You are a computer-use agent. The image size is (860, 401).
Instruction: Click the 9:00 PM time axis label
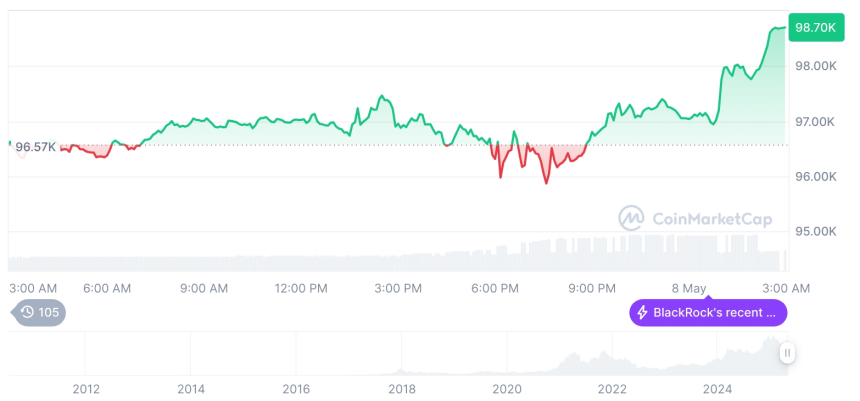[592, 288]
